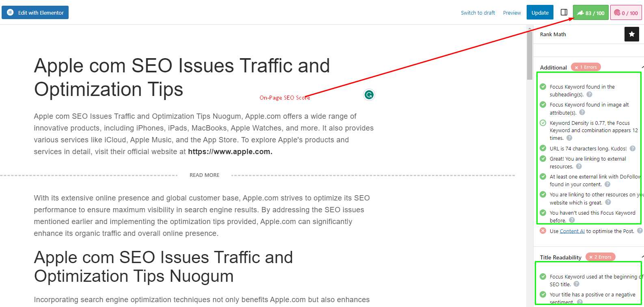Open the Edit with Elementor editor
Screen dimensions: 644x307
coord(35,13)
